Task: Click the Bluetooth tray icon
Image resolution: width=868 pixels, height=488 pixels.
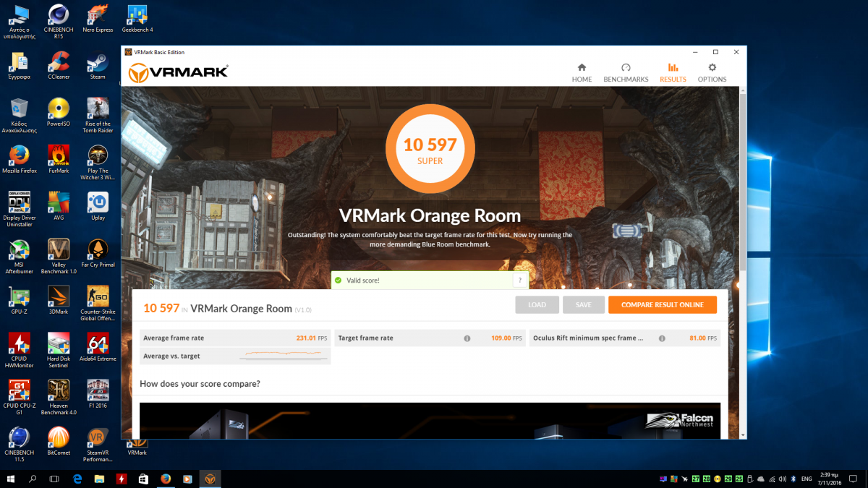Action: point(793,479)
